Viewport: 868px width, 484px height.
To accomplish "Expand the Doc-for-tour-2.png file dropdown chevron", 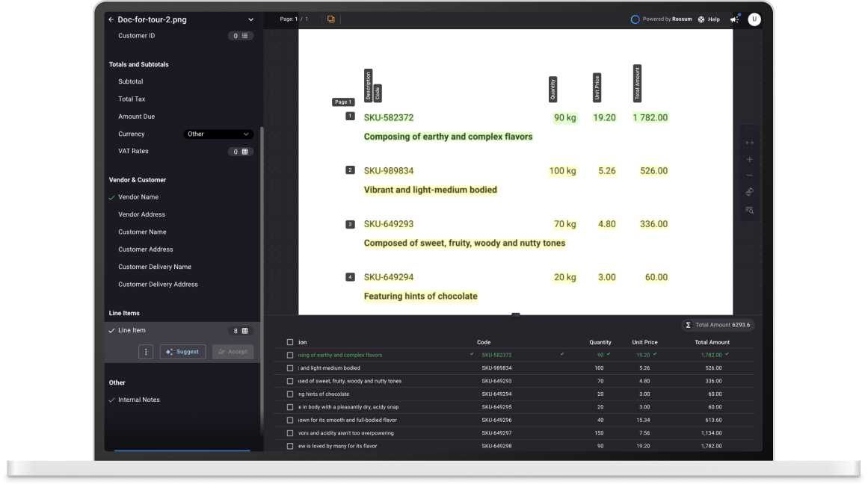I will 250,19.
